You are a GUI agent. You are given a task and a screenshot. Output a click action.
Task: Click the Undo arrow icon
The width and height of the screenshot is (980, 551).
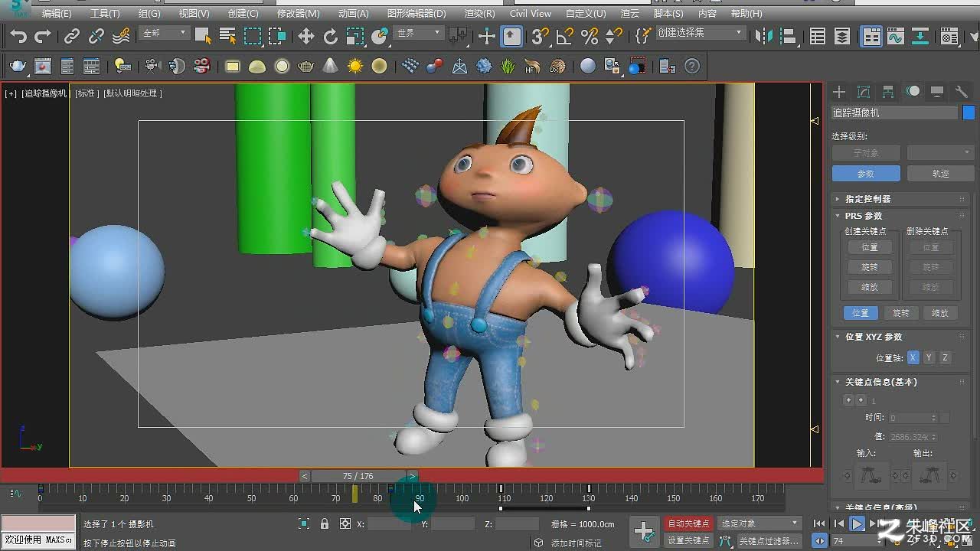point(18,36)
